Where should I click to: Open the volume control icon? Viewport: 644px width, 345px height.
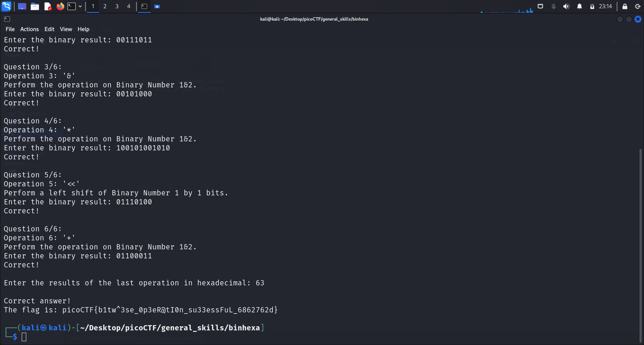[x=566, y=6]
